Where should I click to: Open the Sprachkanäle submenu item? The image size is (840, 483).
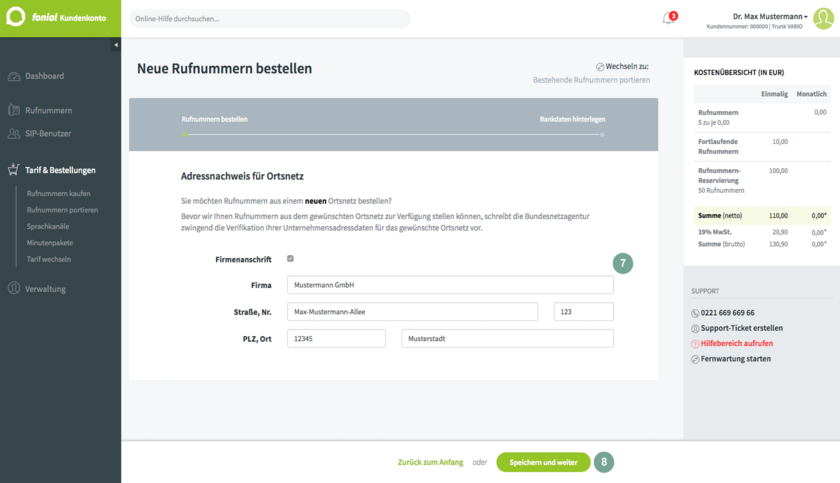pyautogui.click(x=48, y=227)
